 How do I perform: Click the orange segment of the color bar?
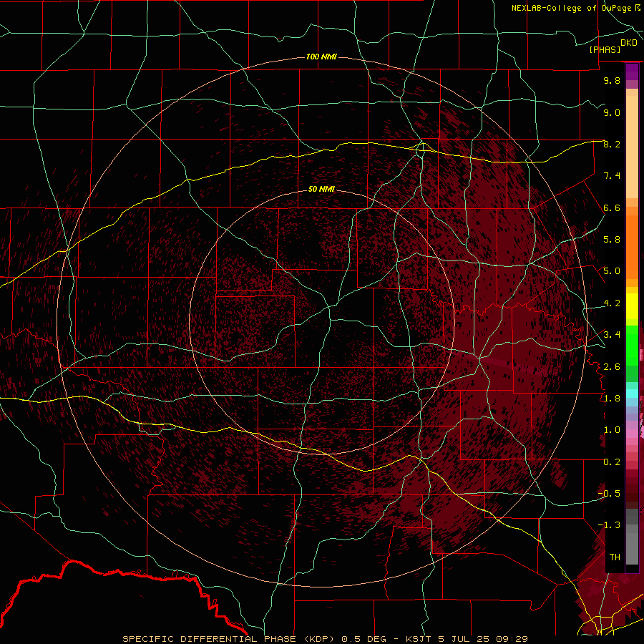coord(632,247)
